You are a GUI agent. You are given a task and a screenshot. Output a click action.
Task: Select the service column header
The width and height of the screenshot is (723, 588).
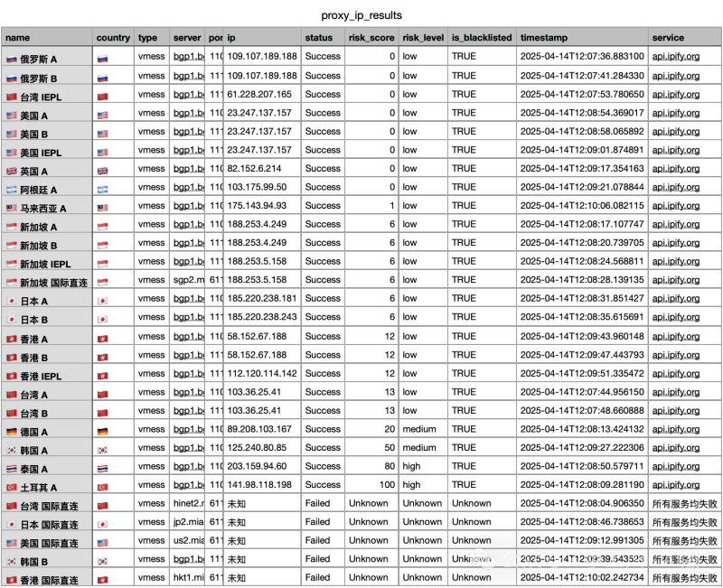pos(685,37)
